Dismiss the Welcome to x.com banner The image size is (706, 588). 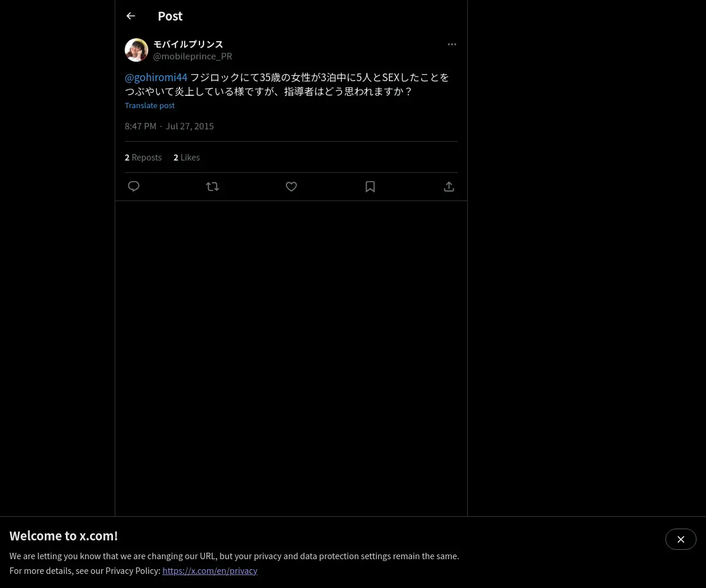click(681, 539)
